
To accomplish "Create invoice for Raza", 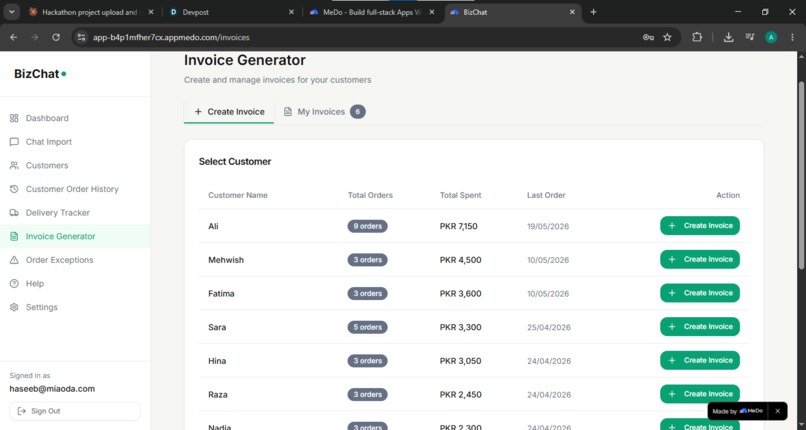I will tap(700, 394).
